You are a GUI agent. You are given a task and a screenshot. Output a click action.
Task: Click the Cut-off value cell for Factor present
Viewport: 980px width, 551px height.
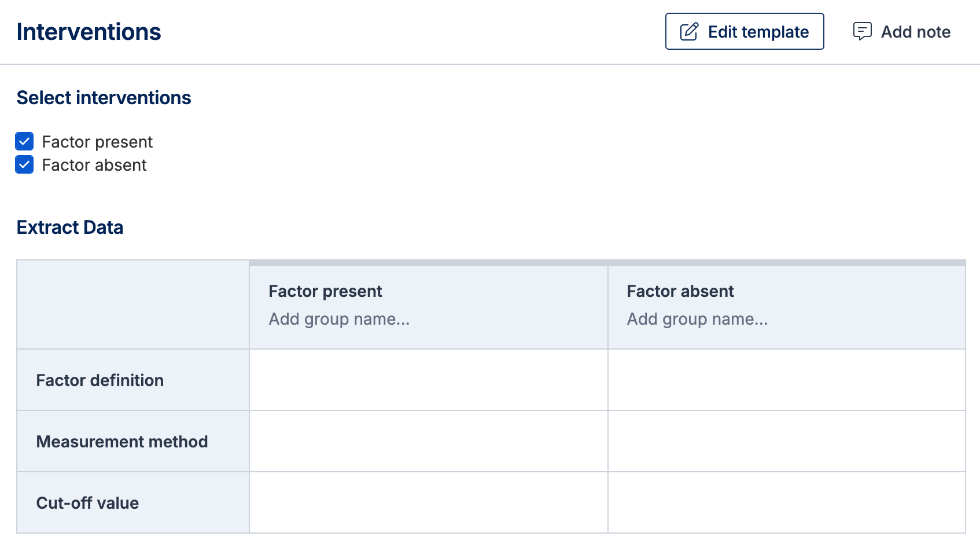tap(429, 502)
